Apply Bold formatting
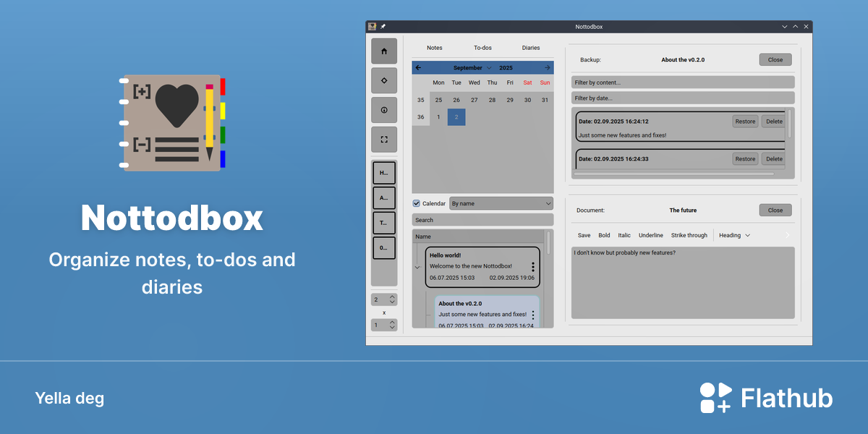Screen dimensions: 868x434 pos(604,235)
